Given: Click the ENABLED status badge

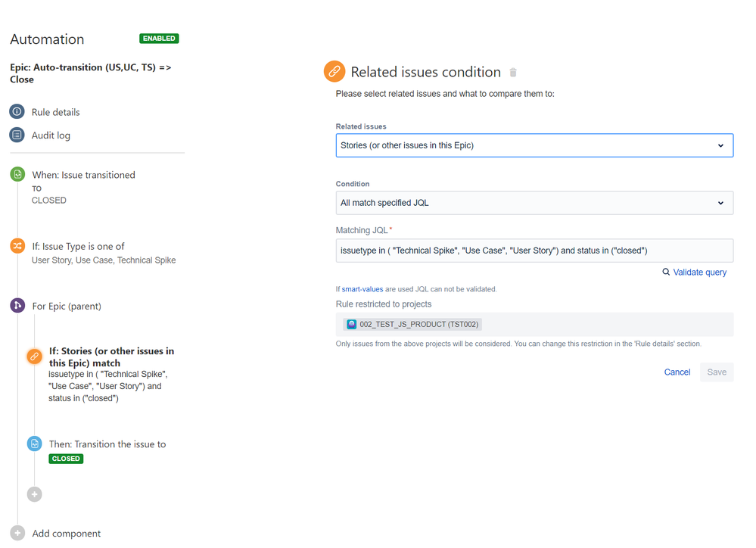Looking at the screenshot, I should coord(159,38).
